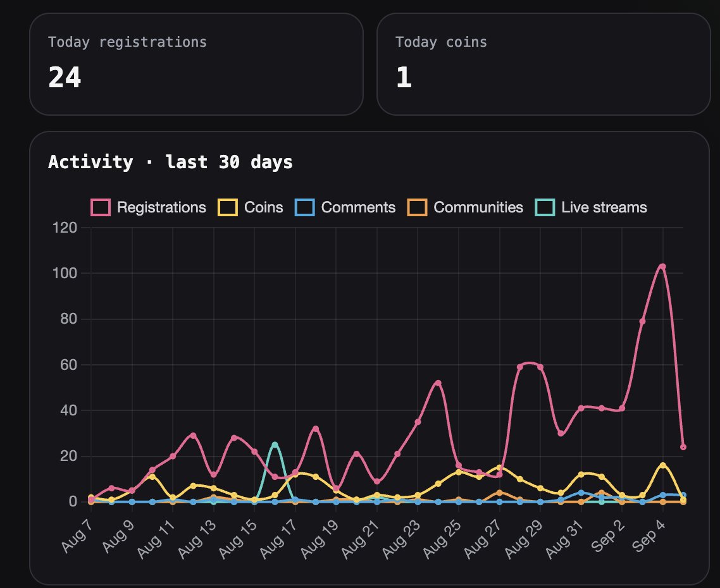Click the 60 y-axis label

[x=69, y=365]
